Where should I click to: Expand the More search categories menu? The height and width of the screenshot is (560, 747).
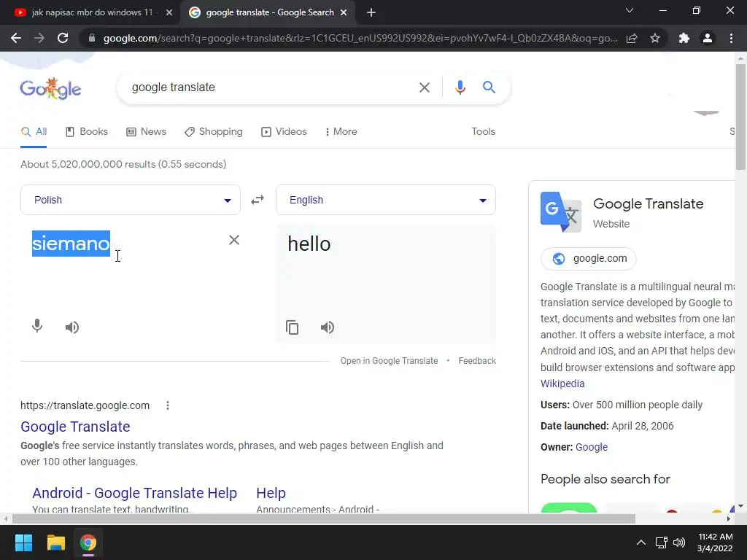click(341, 132)
